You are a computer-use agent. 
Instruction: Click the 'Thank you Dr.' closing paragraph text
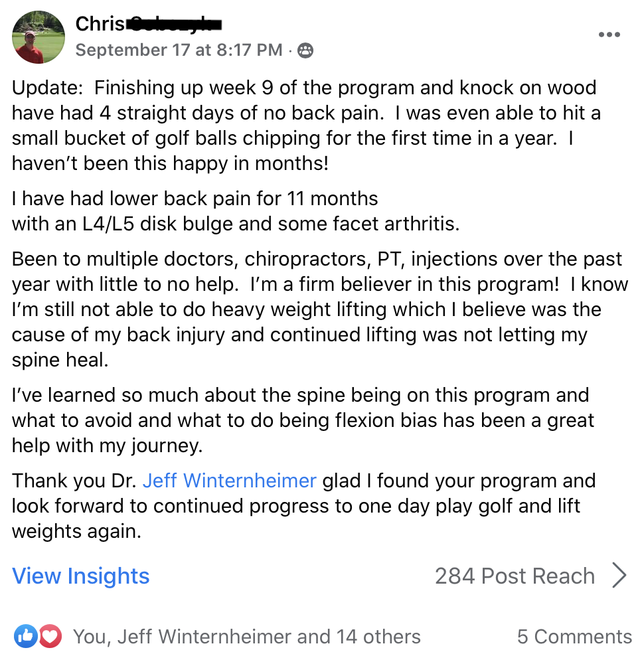click(303, 505)
